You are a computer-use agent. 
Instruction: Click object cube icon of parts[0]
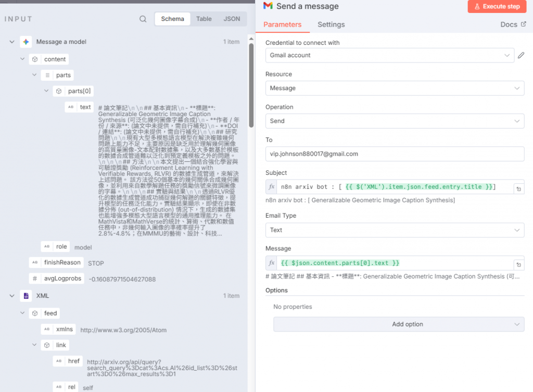click(x=59, y=91)
